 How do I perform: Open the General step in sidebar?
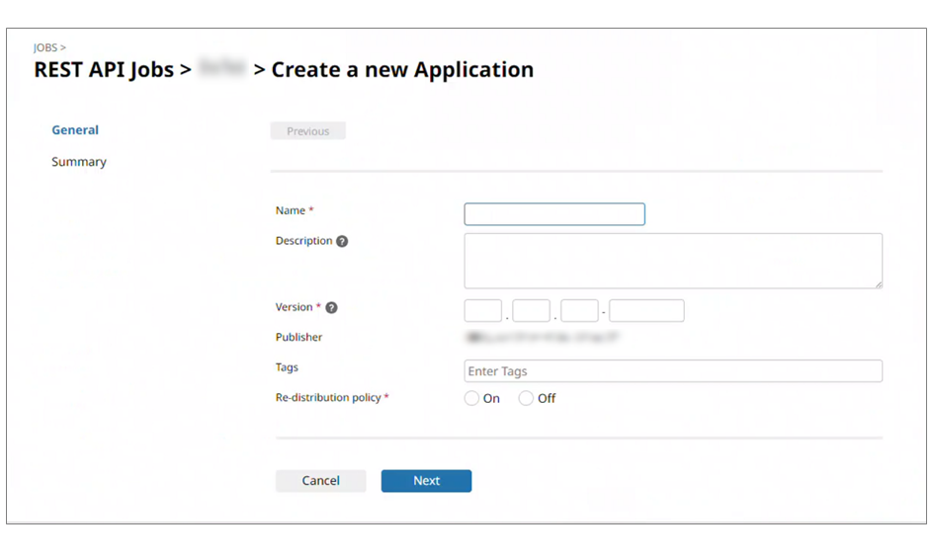pos(75,130)
